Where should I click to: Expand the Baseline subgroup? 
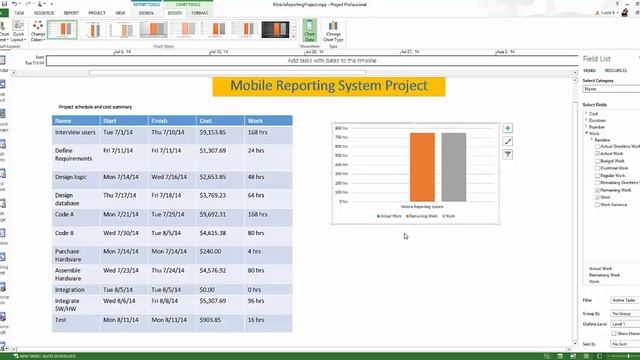(x=592, y=140)
